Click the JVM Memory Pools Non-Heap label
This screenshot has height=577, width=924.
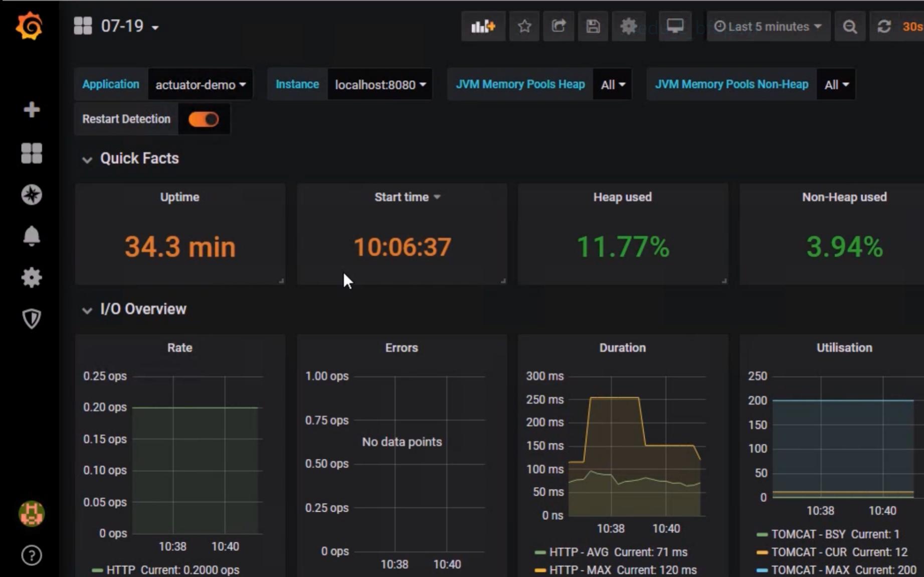[x=731, y=84]
